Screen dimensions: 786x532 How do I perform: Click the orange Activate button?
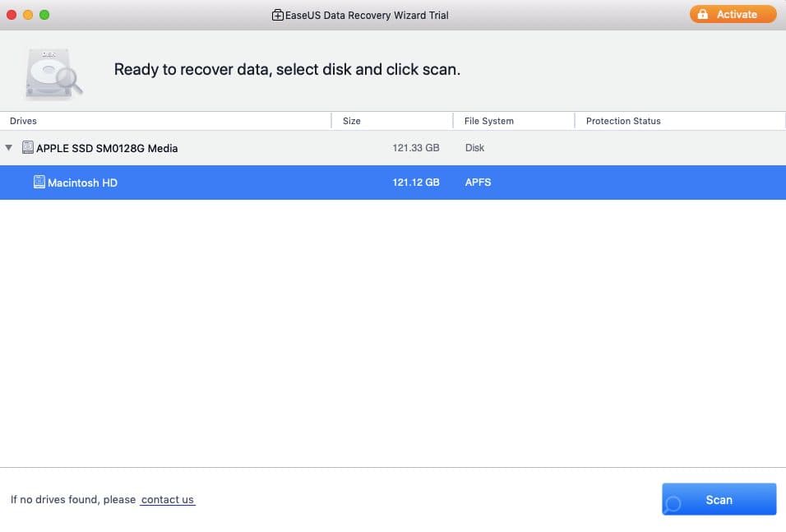pyautogui.click(x=733, y=15)
